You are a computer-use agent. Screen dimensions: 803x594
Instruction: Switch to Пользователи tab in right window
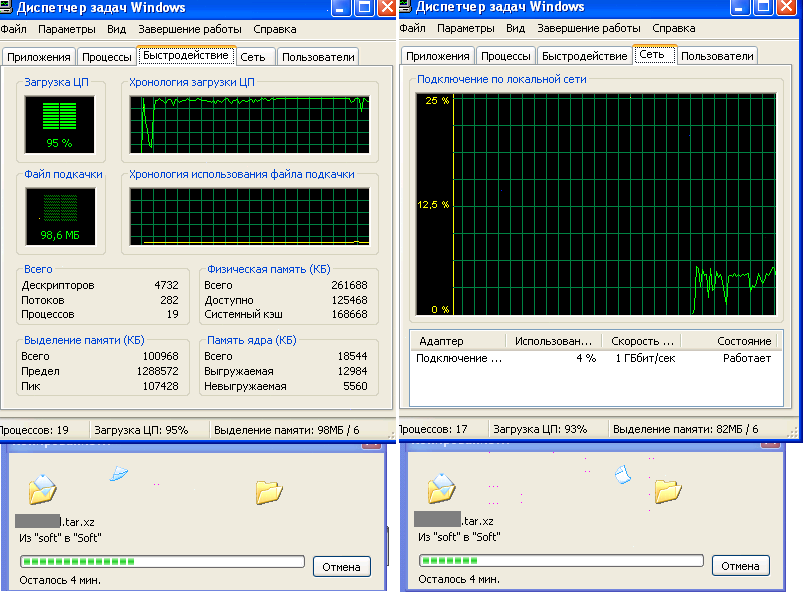717,56
